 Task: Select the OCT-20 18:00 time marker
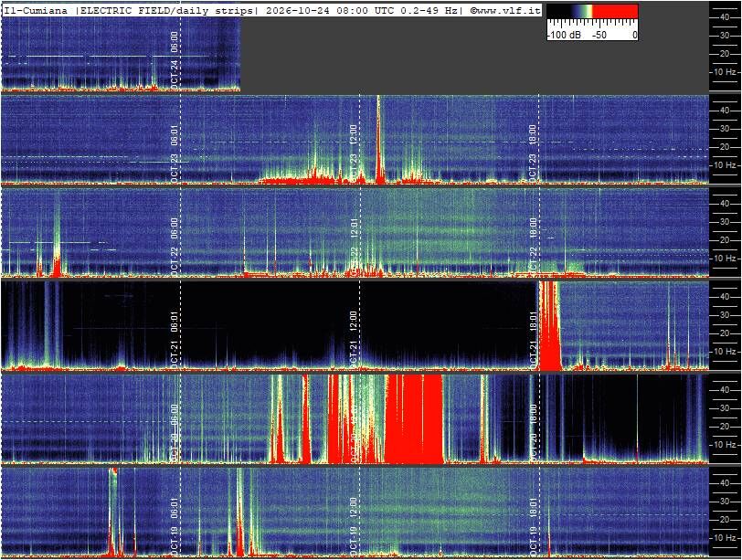coord(533,433)
